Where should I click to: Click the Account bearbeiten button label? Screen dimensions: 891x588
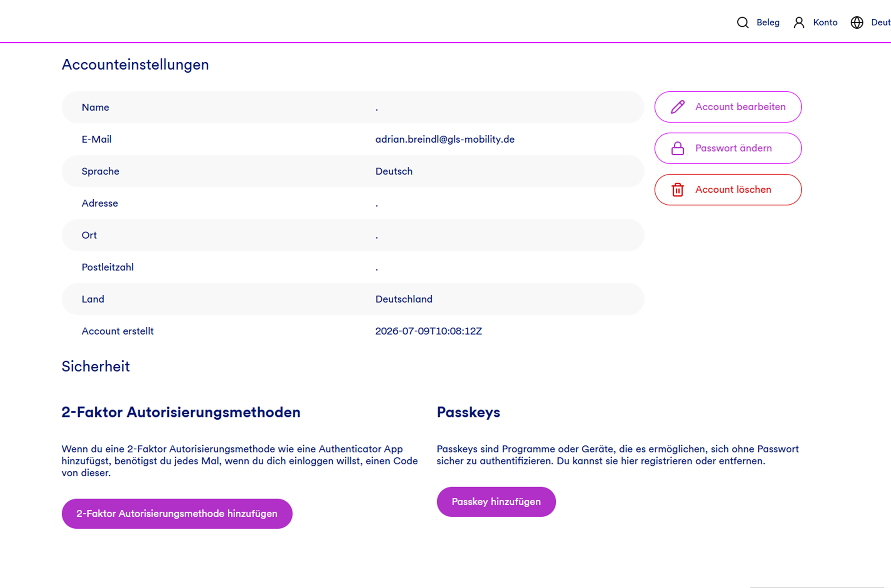[740, 107]
